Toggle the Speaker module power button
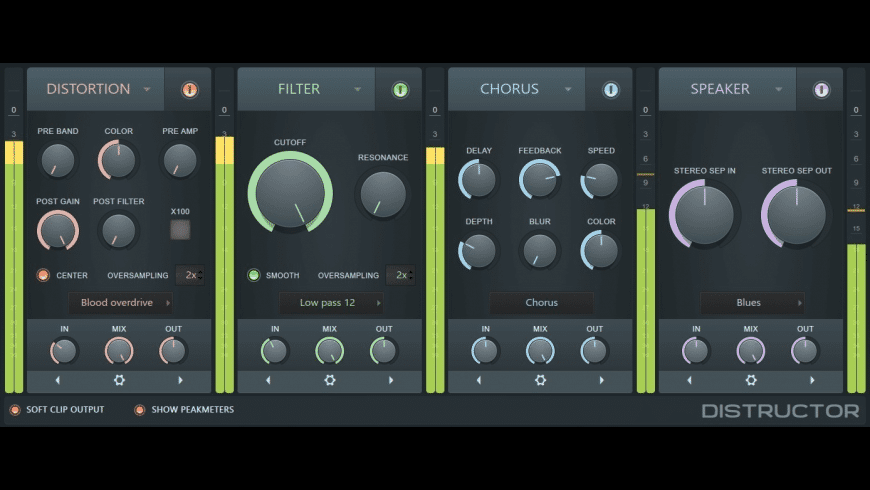The width and height of the screenshot is (870, 490). tap(821, 89)
